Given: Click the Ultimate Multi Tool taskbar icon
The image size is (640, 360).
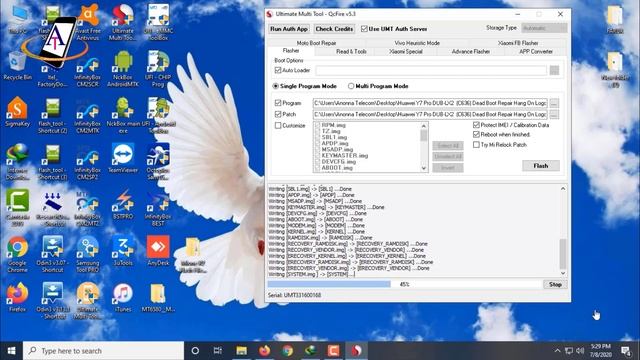Looking at the screenshot, I should tap(356, 351).
